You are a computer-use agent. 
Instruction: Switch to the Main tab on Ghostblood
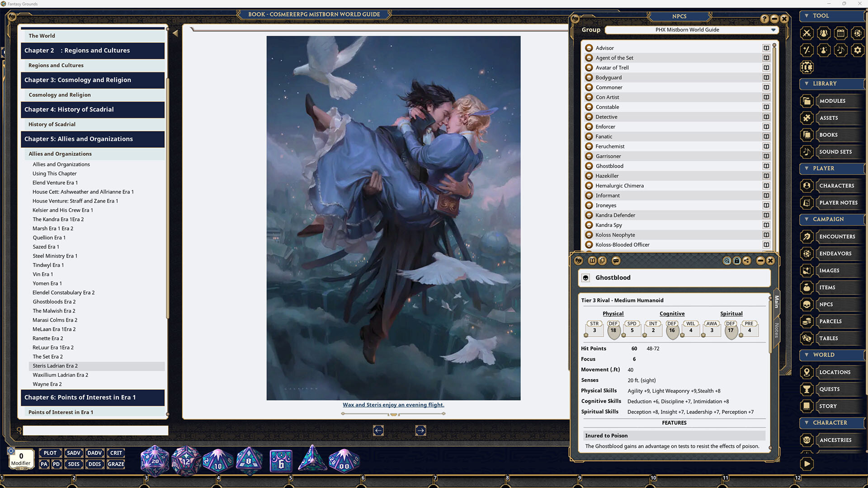(x=777, y=302)
